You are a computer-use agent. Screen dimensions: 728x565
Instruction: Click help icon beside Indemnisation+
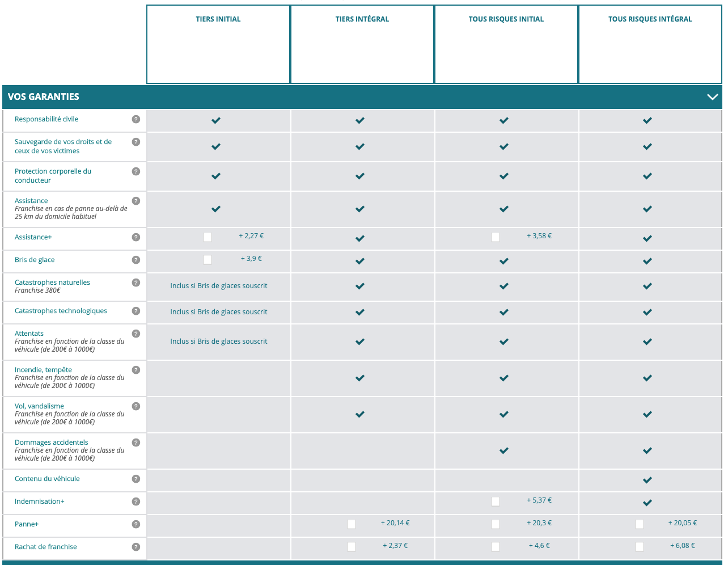(x=136, y=501)
